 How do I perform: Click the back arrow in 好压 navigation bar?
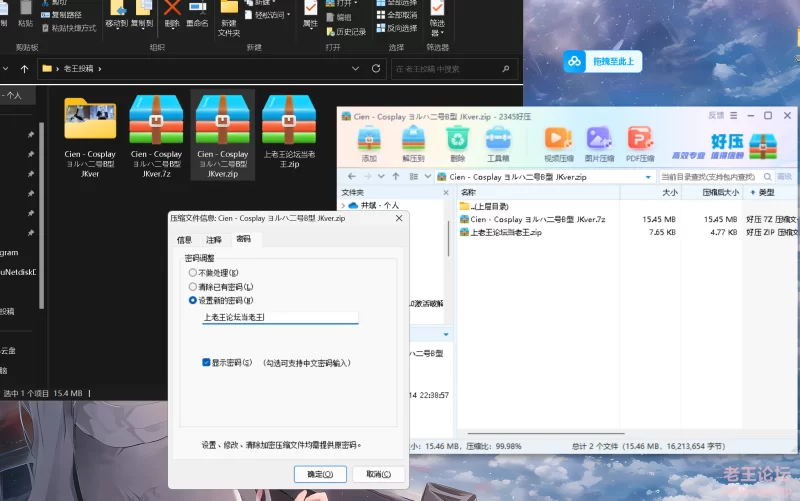point(352,177)
